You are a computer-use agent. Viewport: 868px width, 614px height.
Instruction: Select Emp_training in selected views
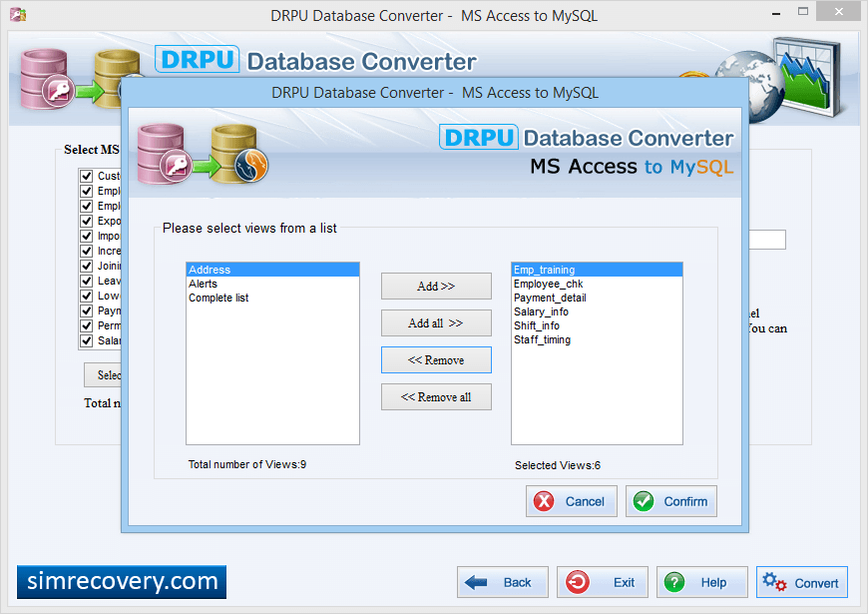click(597, 270)
